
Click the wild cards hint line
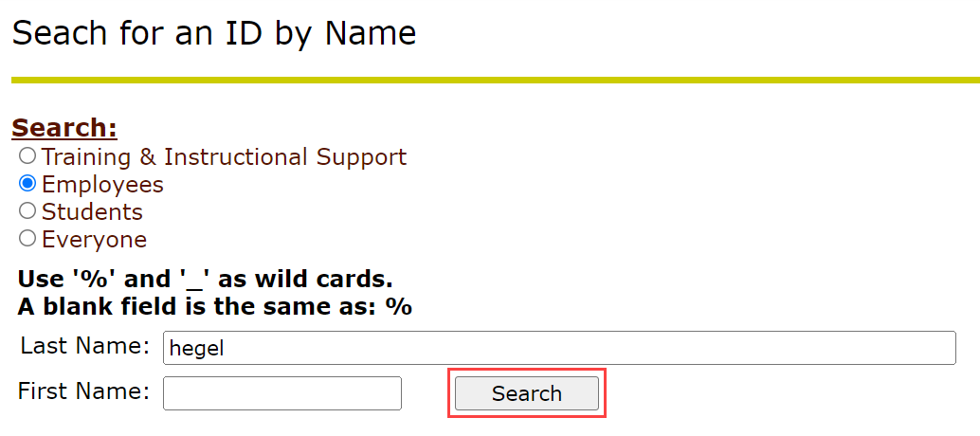(x=205, y=281)
